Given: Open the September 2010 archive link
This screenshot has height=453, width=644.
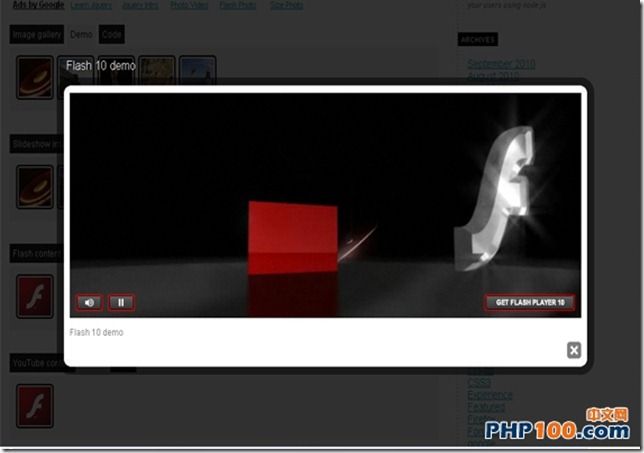Looking at the screenshot, I should pos(501,64).
